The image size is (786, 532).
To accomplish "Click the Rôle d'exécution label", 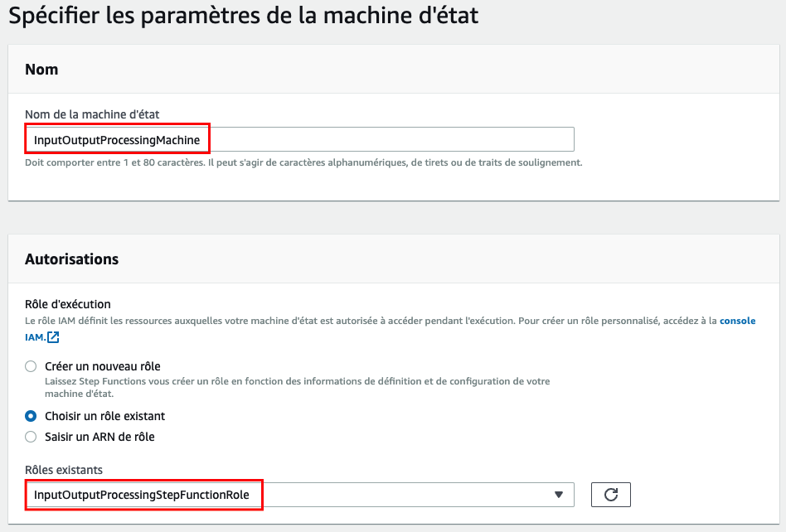I will (68, 304).
